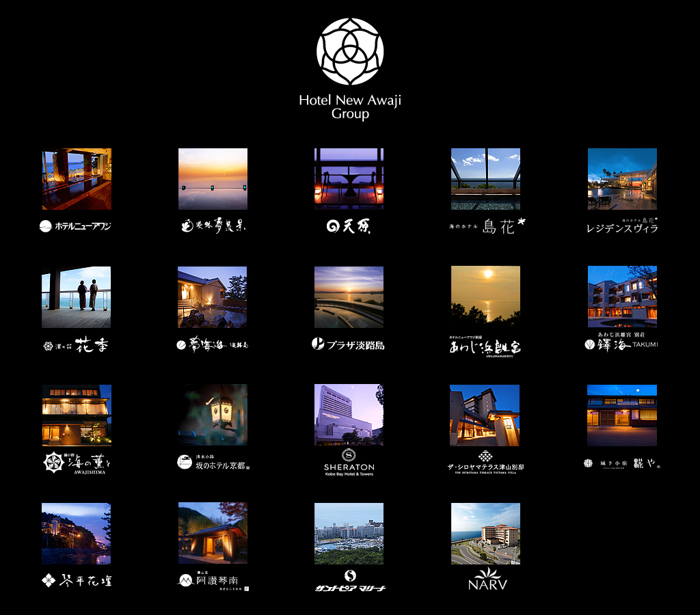
Task: Click the 海の薫 AWAJISHIMA crest logo
Action: point(77,463)
